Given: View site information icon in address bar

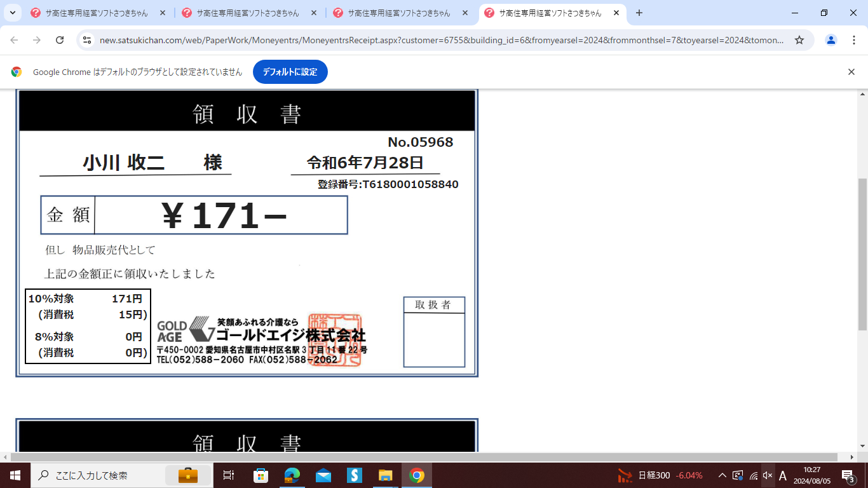Looking at the screenshot, I should coord(88,40).
